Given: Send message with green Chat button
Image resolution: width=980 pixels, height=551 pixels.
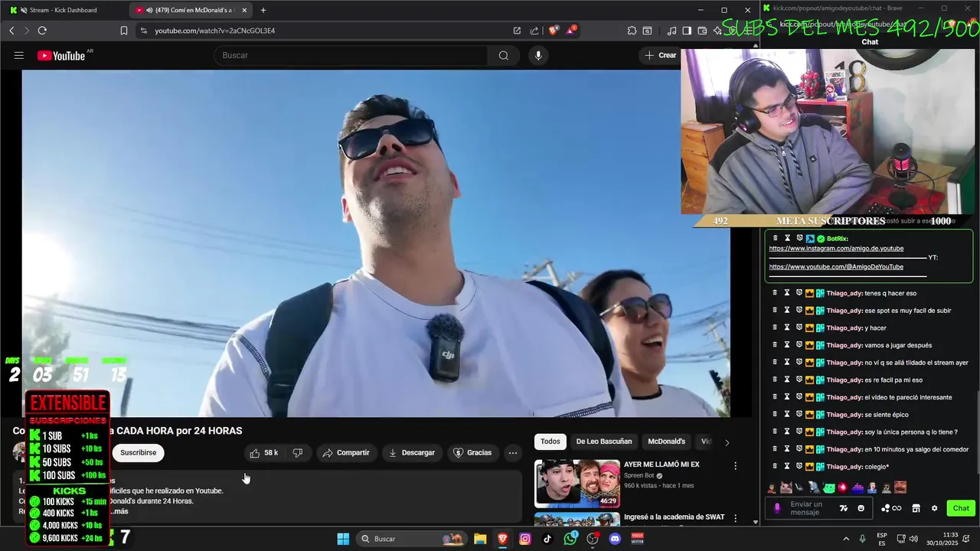Looking at the screenshot, I should click(961, 508).
